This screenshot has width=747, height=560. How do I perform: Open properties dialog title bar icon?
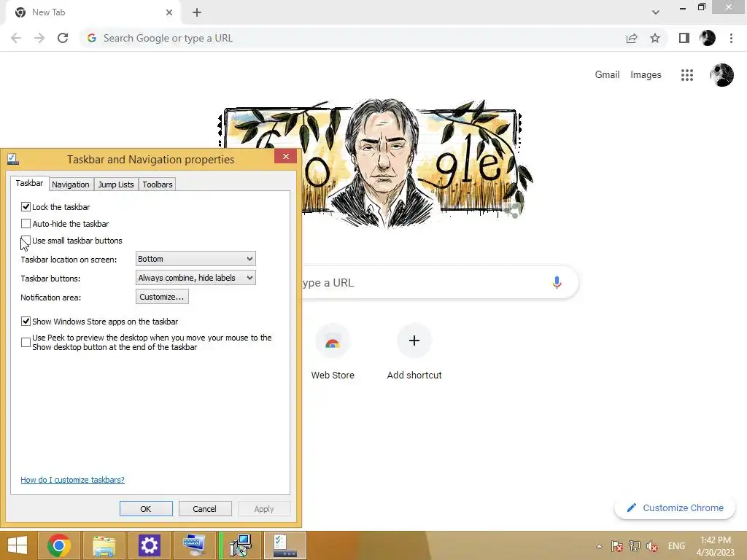tap(13, 159)
